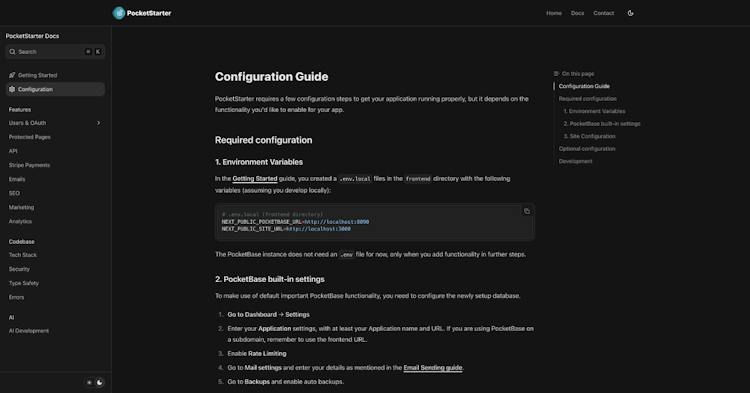Switch to dark theme moon in sidebar
The image size is (750, 393).
click(99, 382)
